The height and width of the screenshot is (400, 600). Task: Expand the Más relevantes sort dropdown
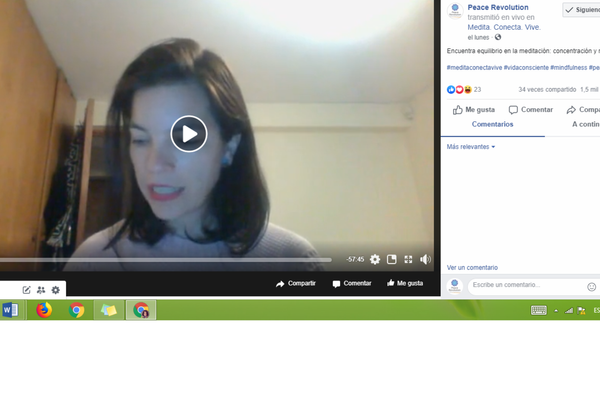[x=471, y=147]
